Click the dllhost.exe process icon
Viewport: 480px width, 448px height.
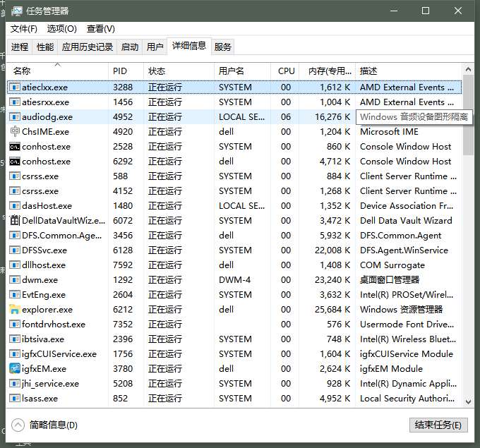point(14,265)
